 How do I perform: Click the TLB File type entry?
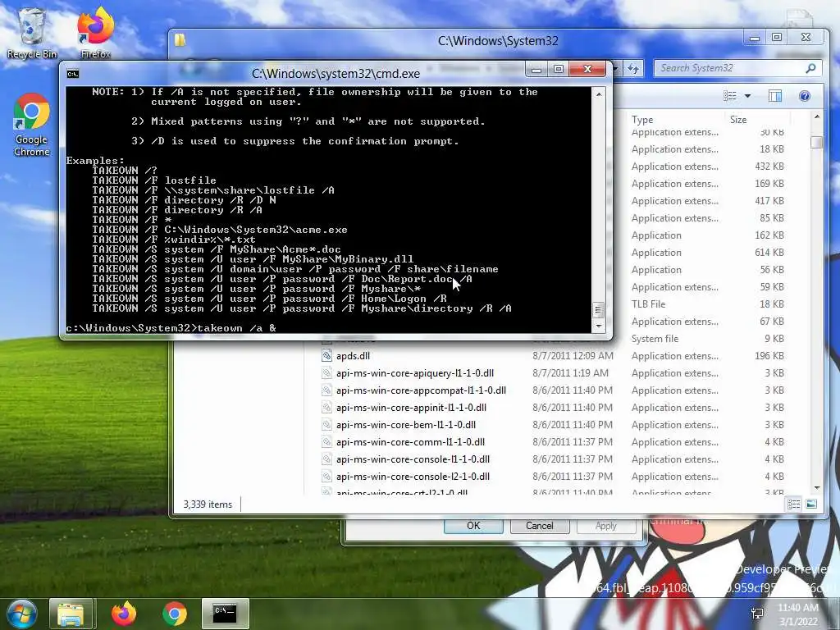pyautogui.click(x=648, y=304)
